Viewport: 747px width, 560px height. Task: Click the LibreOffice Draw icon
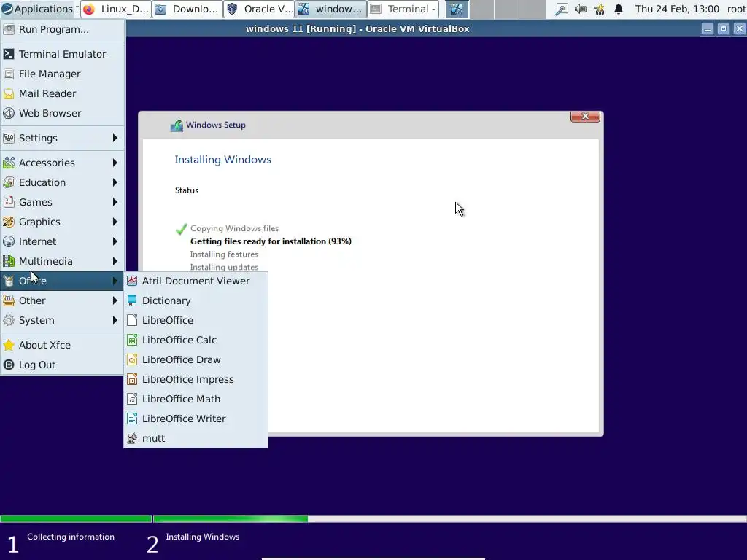[x=132, y=359]
